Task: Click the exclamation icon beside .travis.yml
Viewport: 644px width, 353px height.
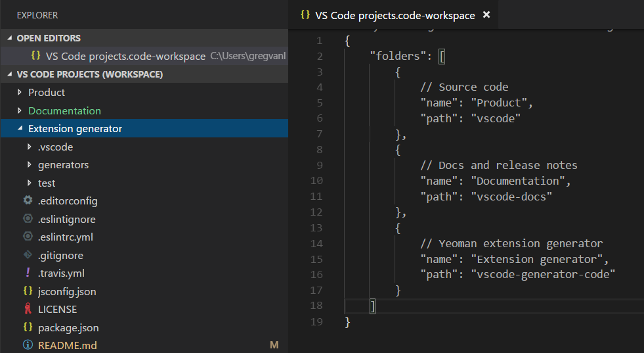Action: coord(28,273)
